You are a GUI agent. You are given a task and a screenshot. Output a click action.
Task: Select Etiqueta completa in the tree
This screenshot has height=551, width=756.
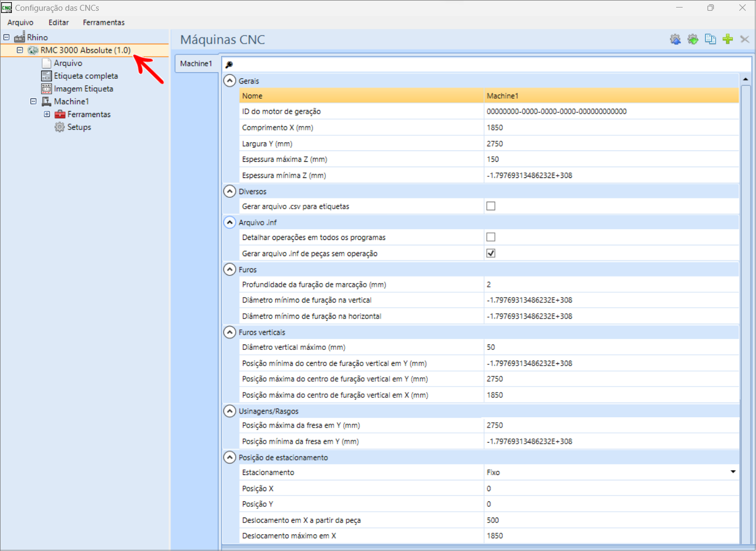pyautogui.click(x=80, y=76)
